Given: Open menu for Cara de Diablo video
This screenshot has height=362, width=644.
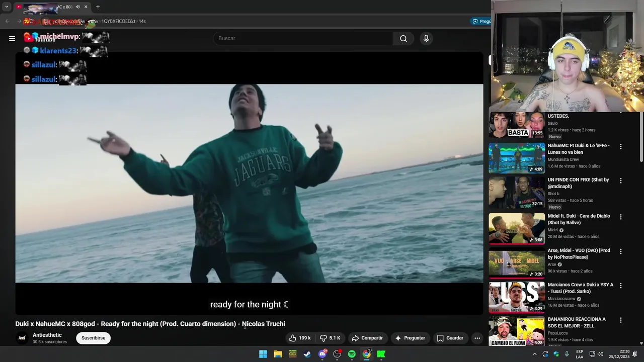Looking at the screenshot, I should click(x=620, y=217).
